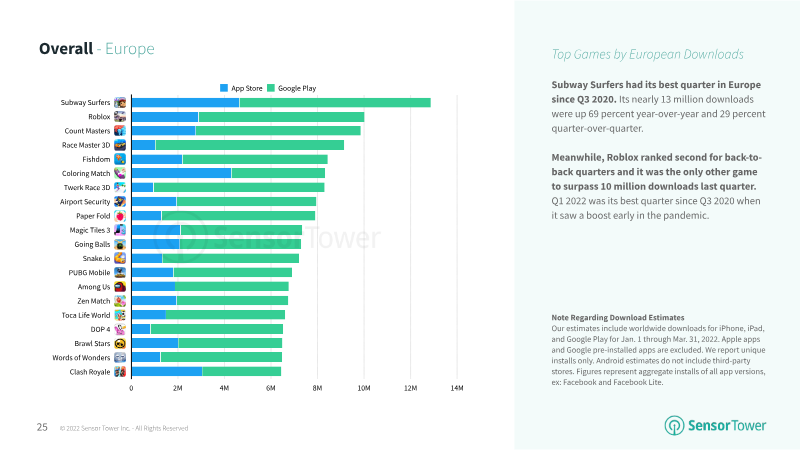Click the Fishdom game icon
Screen dimensions: 800x450
click(x=120, y=159)
